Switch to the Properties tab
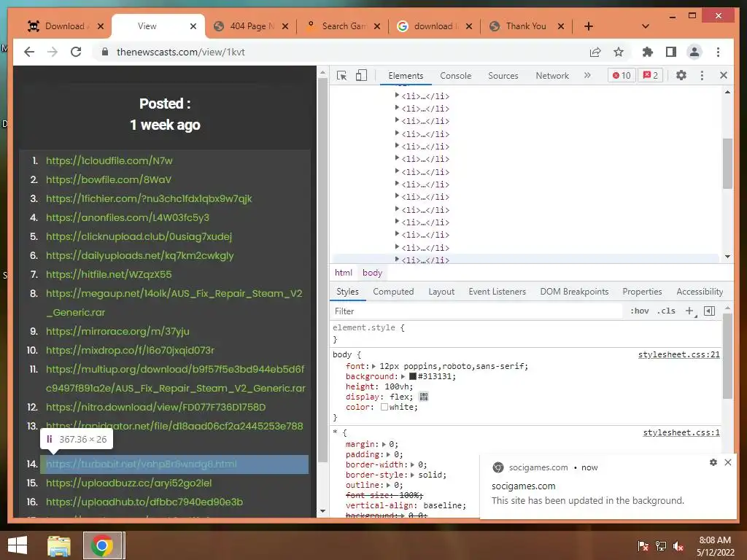 (x=642, y=292)
